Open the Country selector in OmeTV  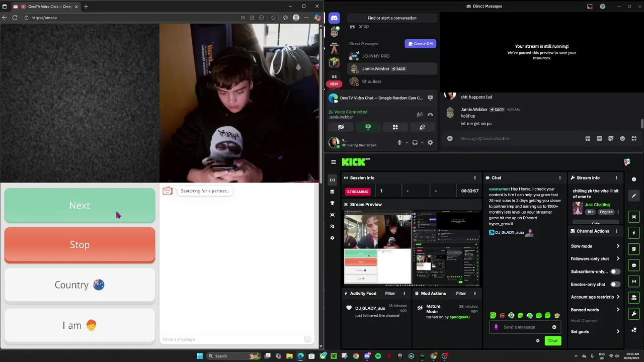pos(79,285)
